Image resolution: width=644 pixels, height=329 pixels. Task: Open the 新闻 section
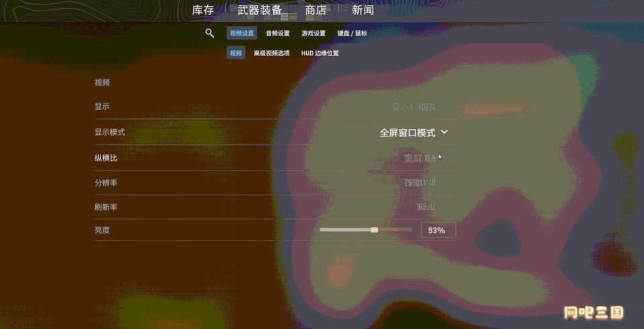362,10
